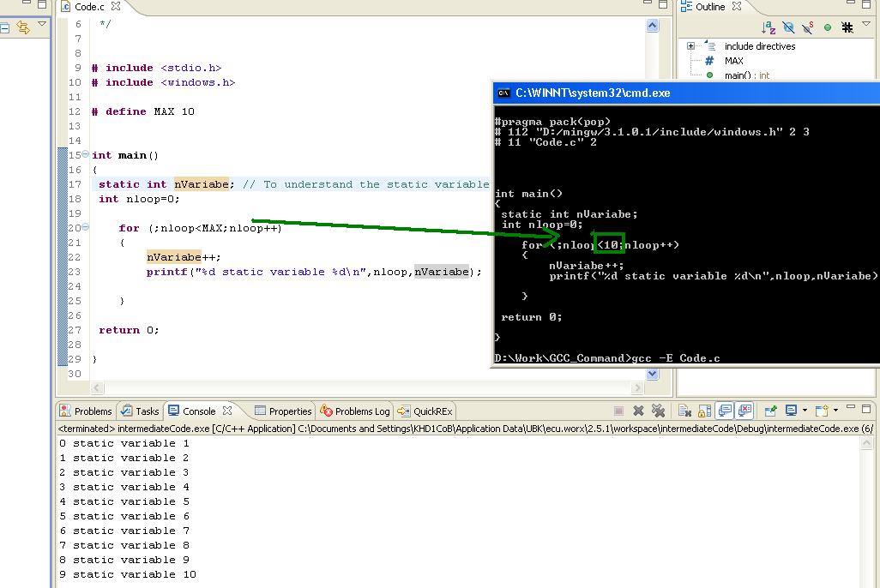The image size is (880, 588).
Task: Toggle Show Console When Standard Error Changes
Action: click(744, 411)
